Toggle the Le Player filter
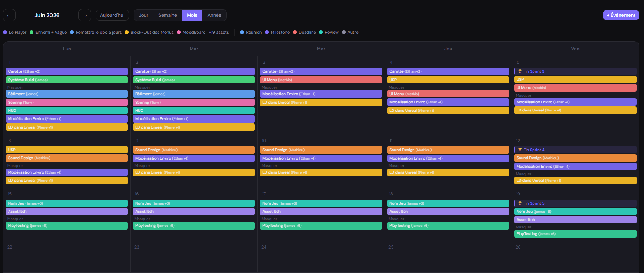The image size is (644, 273). [x=15, y=32]
